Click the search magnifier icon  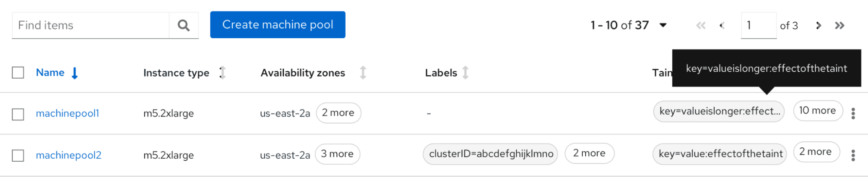(184, 26)
